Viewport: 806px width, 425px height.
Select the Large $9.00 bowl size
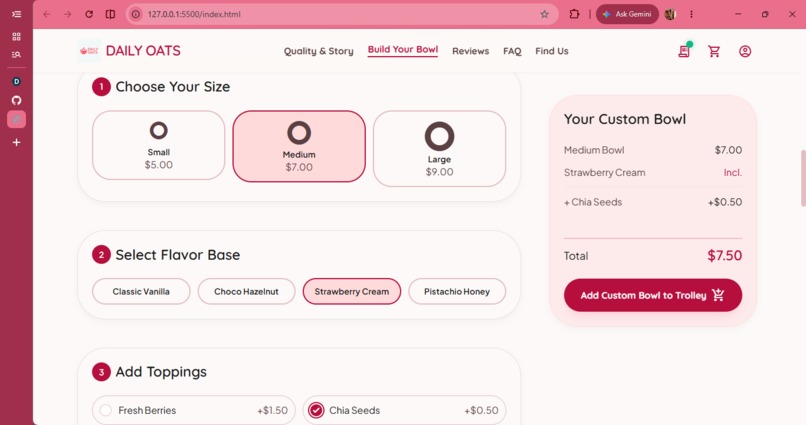[x=439, y=149]
